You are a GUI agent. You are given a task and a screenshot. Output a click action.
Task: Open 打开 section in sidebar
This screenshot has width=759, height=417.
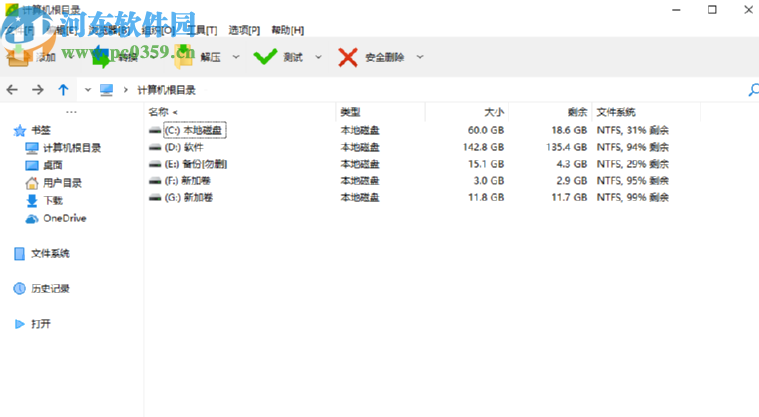(x=41, y=324)
